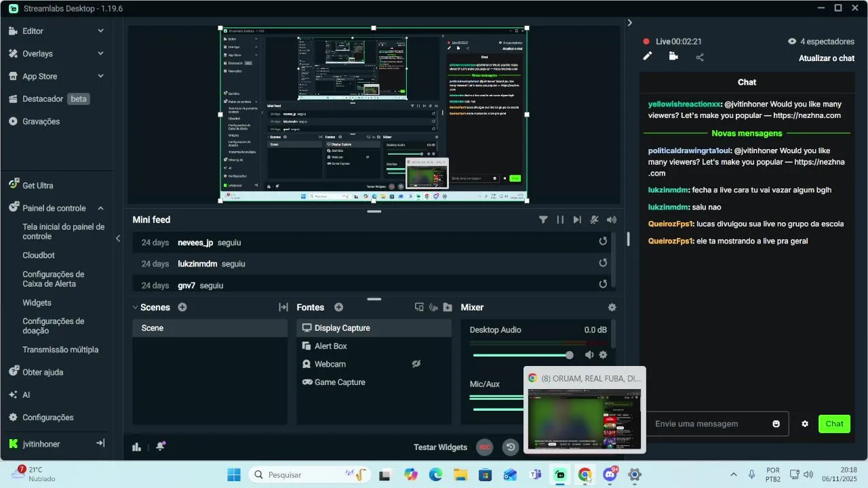Open Gravações in the sidebar
Image resolution: width=868 pixels, height=488 pixels.
(41, 121)
